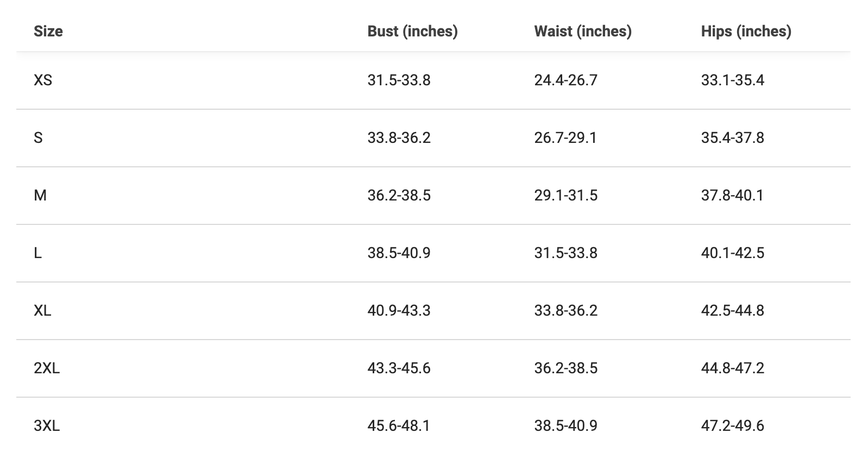Screen dimensions: 868x464
Task: Select the 3XL size row label
Action: coord(47,426)
